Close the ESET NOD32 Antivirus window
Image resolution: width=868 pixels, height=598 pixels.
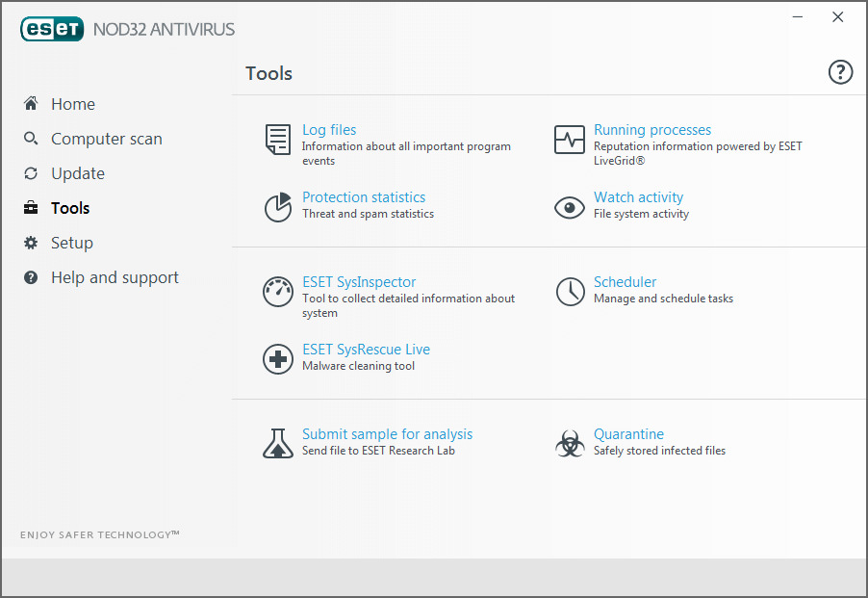[838, 17]
